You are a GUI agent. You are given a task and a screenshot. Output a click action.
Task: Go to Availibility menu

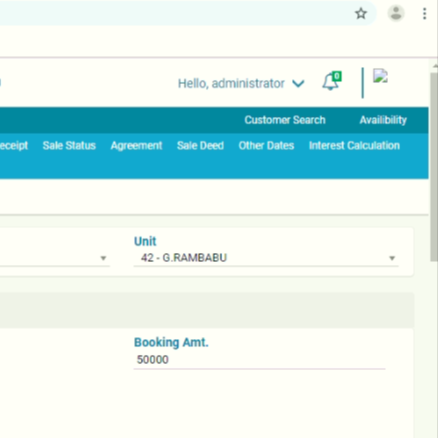click(x=383, y=120)
